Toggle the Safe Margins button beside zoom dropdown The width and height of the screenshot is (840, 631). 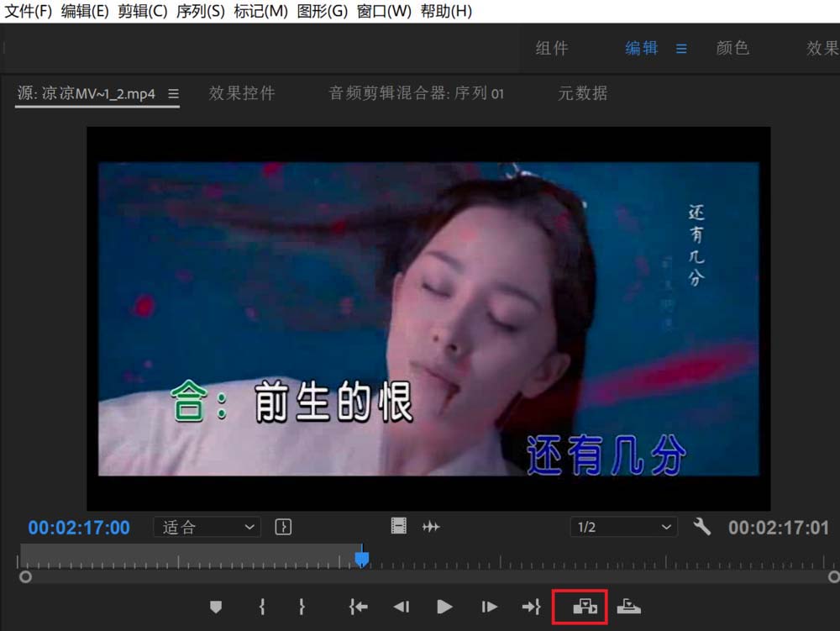pyautogui.click(x=282, y=527)
